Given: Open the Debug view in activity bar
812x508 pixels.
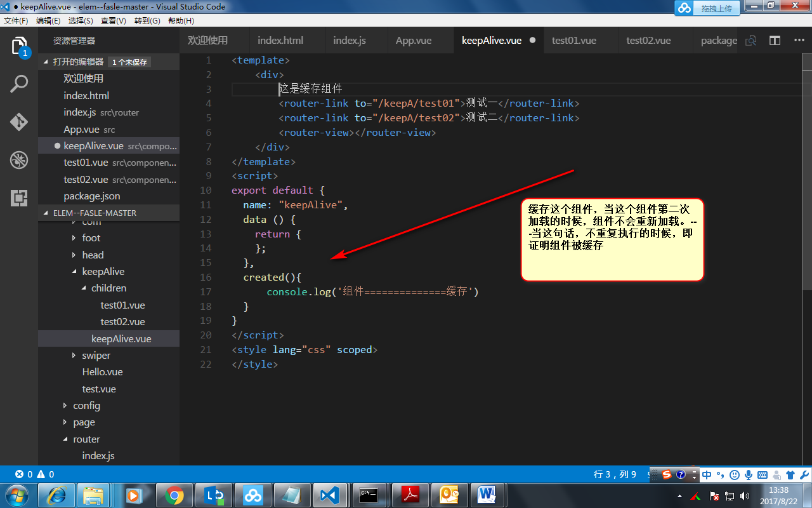Looking at the screenshot, I should [19, 159].
